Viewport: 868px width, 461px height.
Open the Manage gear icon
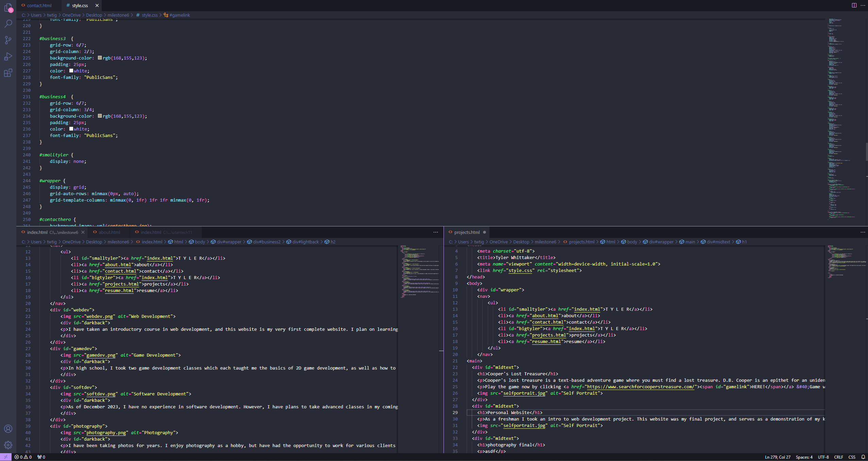[x=8, y=445]
